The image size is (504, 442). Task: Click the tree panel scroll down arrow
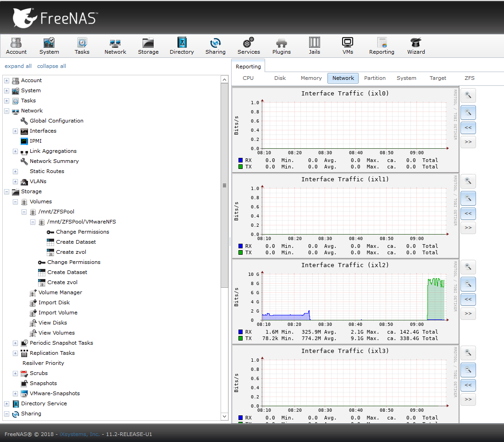[224, 416]
